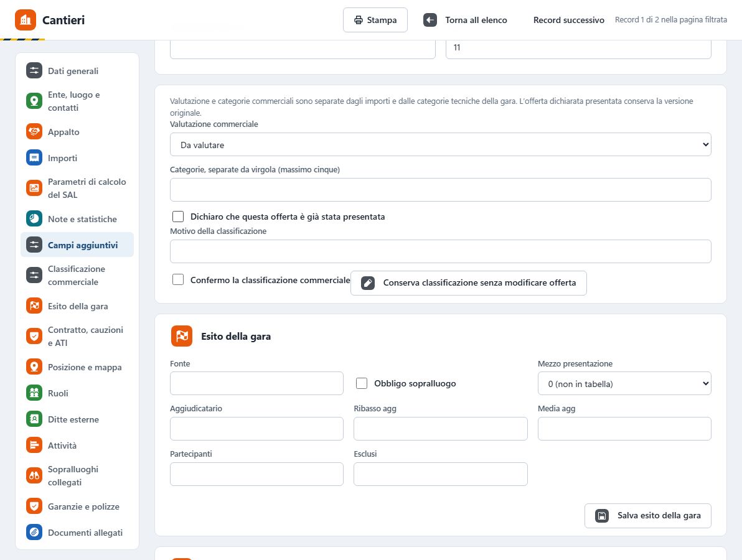The image size is (742, 560).
Task: Click the Aggiudicatario input field
Action: [x=256, y=429]
